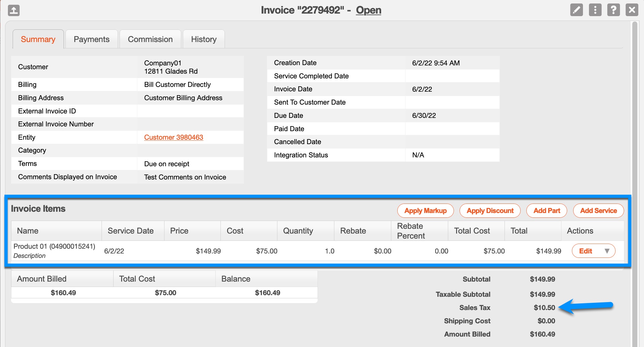Image resolution: width=644 pixels, height=347 pixels.
Task: Click the question mark help icon
Action: click(x=613, y=10)
